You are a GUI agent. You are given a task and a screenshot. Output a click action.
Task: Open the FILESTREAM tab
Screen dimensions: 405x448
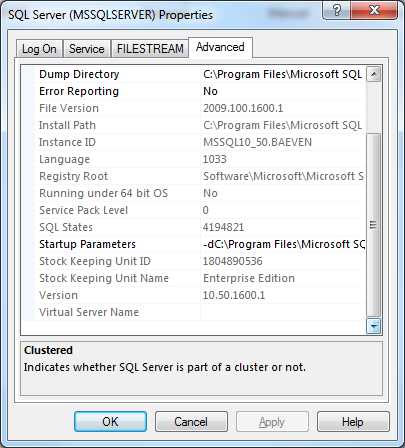coord(150,49)
